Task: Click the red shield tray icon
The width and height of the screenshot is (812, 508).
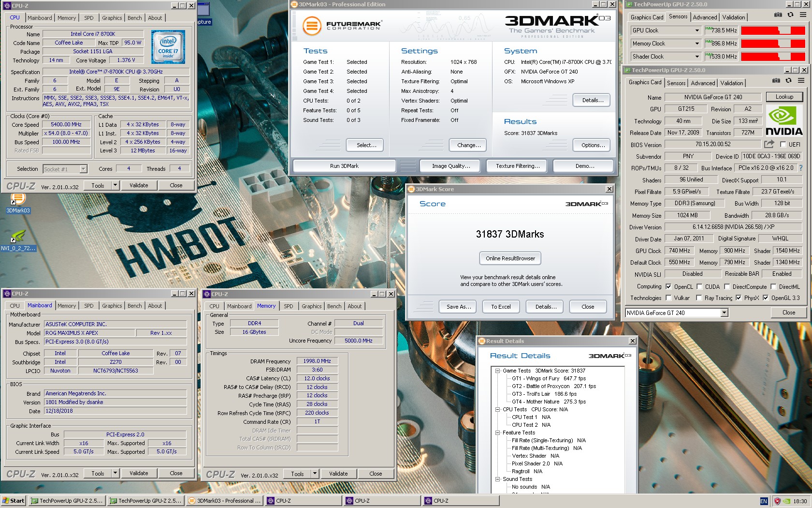Action: [777, 501]
